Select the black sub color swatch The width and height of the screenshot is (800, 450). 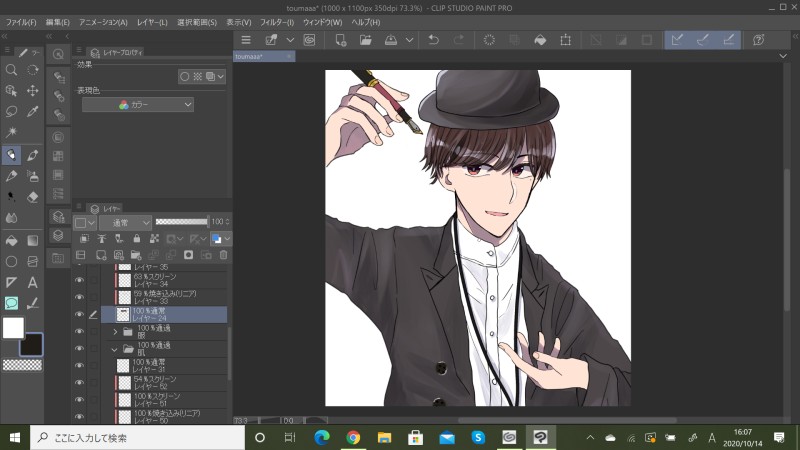coord(32,345)
